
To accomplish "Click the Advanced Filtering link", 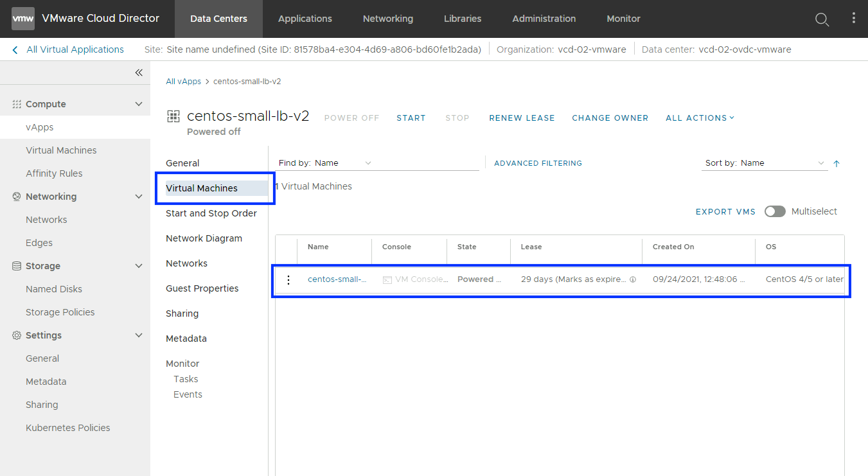I will [538, 163].
